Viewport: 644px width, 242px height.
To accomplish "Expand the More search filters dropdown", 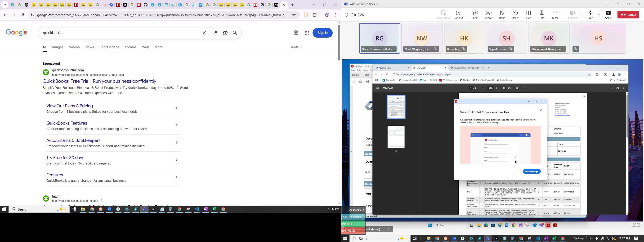I will [160, 47].
